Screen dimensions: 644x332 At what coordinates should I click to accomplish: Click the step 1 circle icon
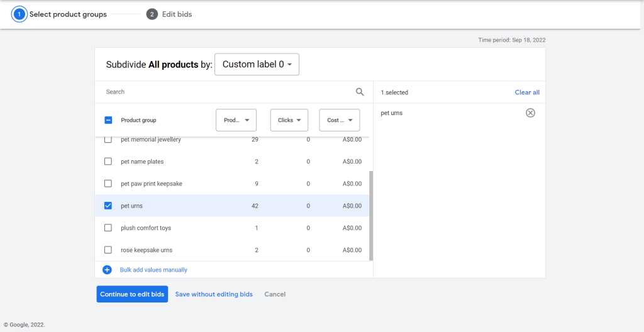tap(19, 14)
